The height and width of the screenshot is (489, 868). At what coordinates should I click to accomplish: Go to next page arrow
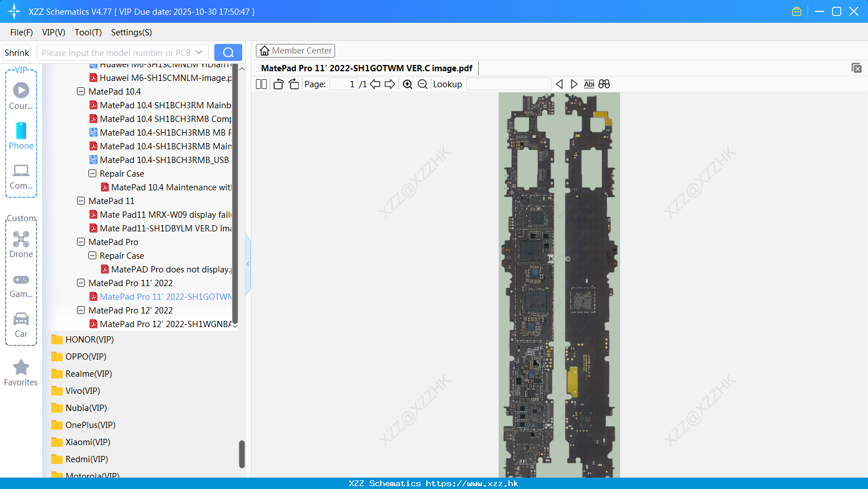tap(390, 84)
